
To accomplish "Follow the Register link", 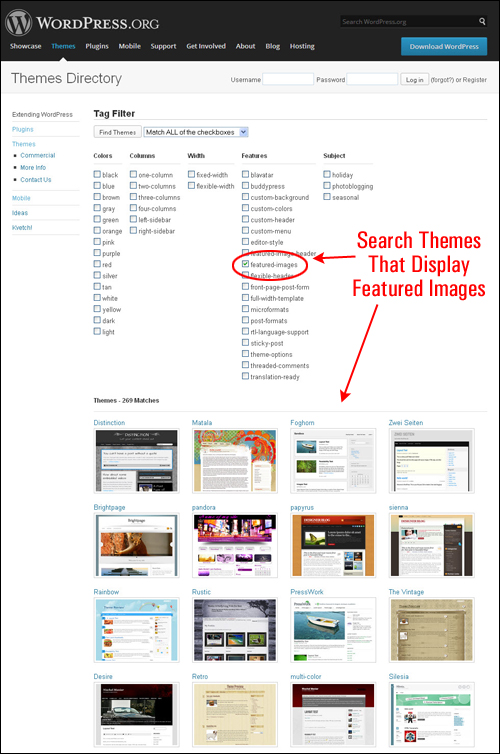I will click(475, 80).
